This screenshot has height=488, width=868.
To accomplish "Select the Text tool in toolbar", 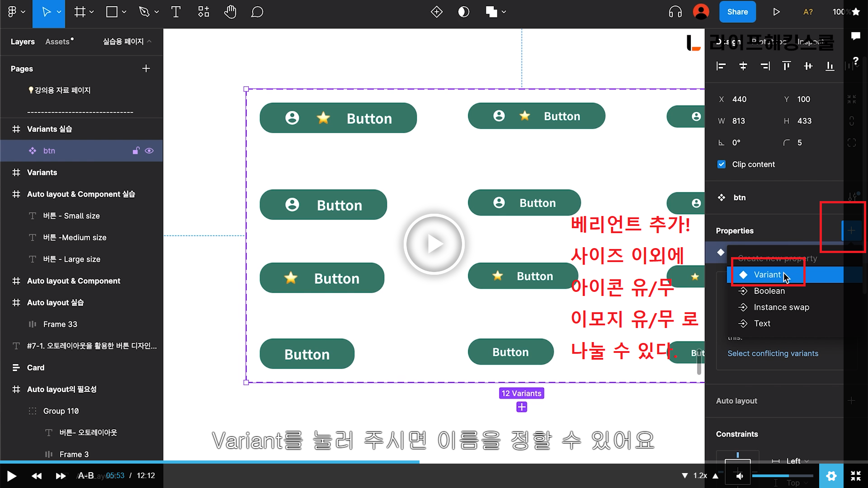I will tap(176, 12).
